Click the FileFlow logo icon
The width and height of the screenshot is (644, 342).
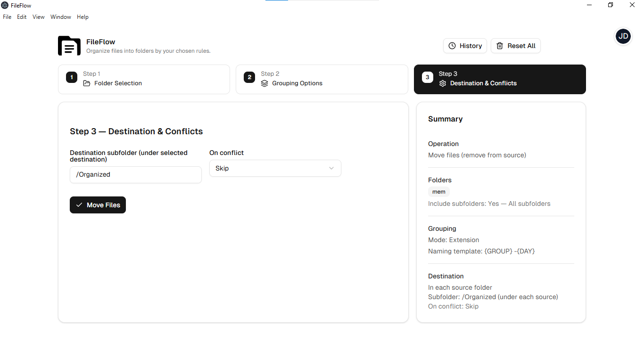69,46
